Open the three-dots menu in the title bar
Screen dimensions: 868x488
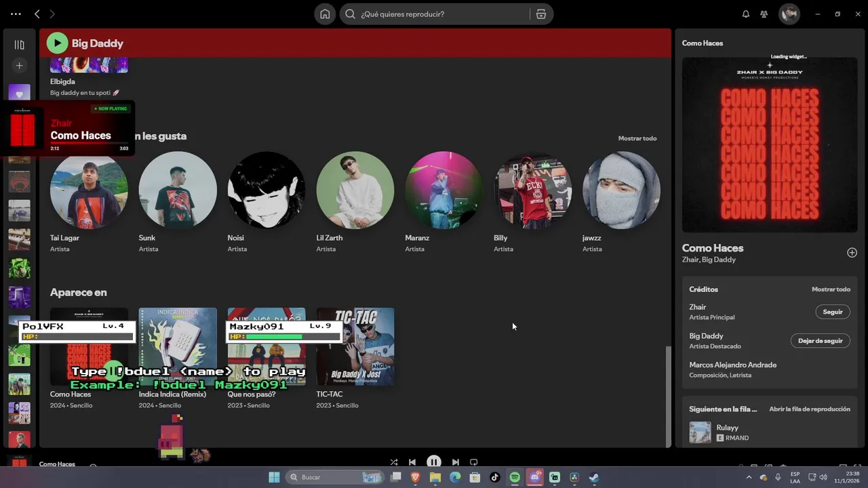pyautogui.click(x=16, y=14)
